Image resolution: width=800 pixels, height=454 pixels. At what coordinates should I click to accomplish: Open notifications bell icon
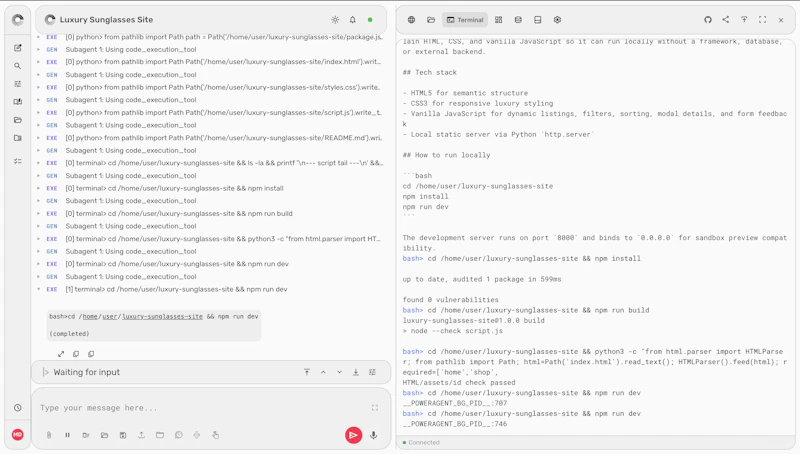tap(353, 20)
